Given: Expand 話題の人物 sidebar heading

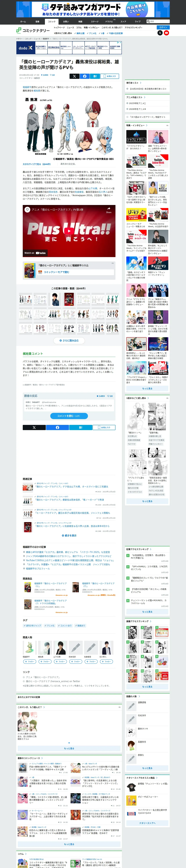Looking at the screenshot, I should point(133,696).
